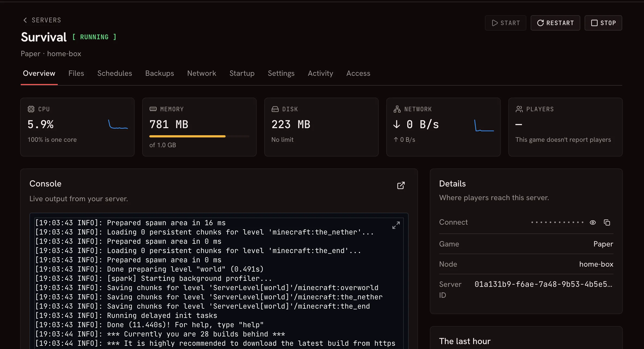Image resolution: width=644 pixels, height=349 pixels.
Task: Restart the Survival server
Action: point(555,23)
